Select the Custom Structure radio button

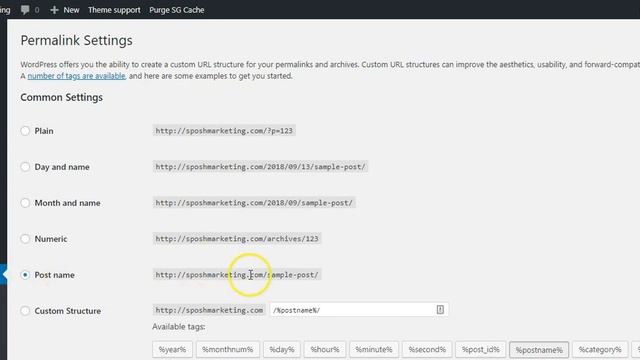[25, 311]
